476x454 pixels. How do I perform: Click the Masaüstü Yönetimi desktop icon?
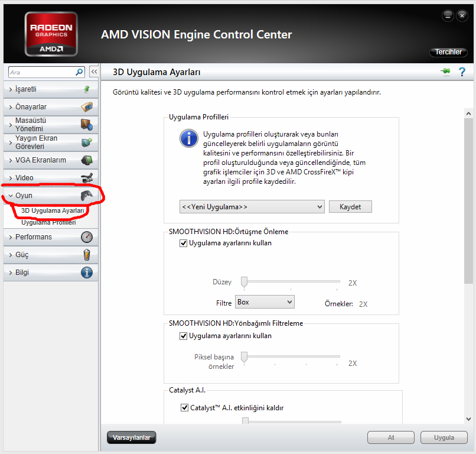(x=87, y=125)
